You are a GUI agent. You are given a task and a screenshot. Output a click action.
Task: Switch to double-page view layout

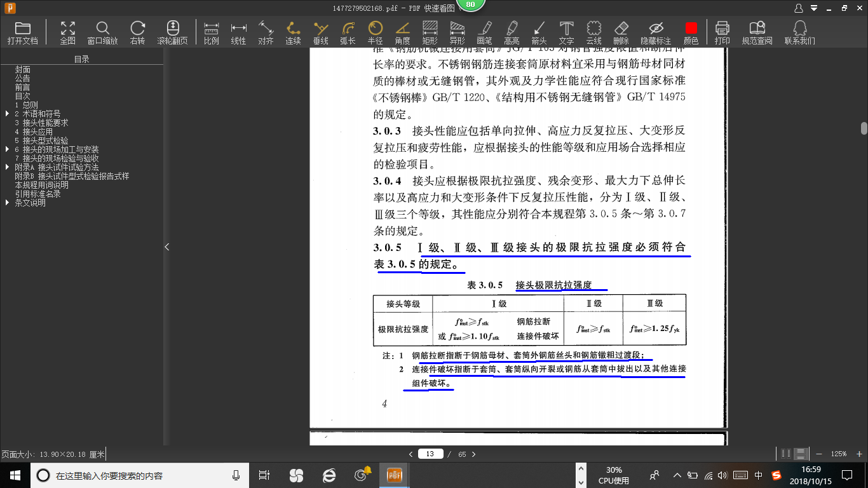(786, 454)
